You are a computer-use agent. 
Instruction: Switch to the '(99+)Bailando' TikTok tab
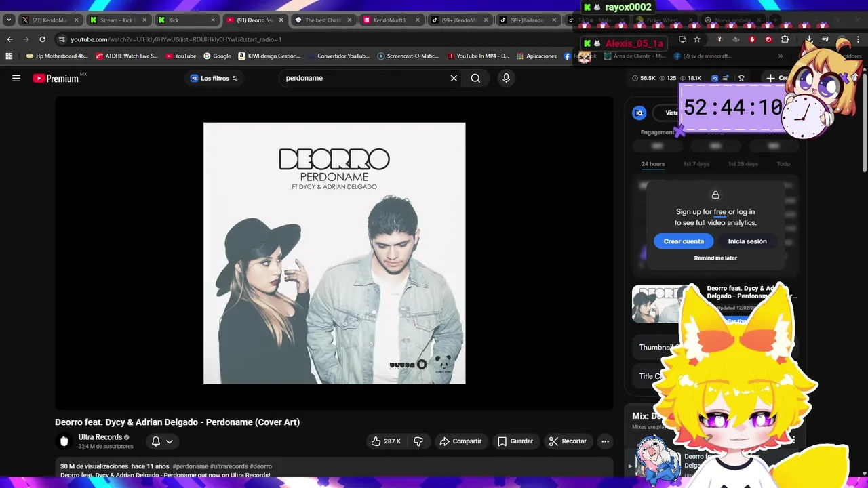click(529, 20)
